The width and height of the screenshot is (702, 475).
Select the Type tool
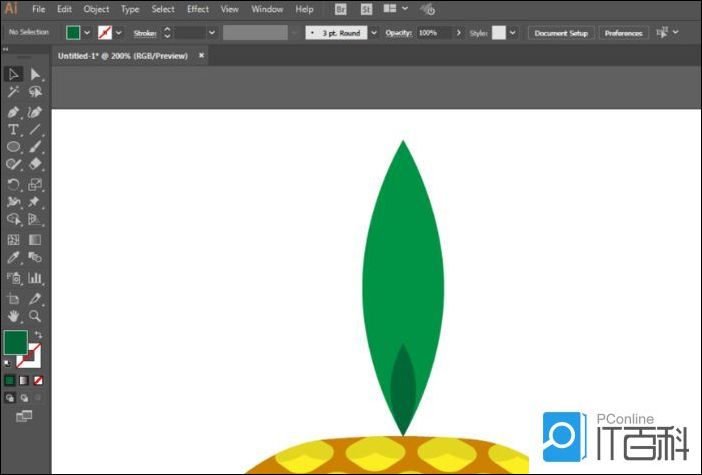pyautogui.click(x=13, y=130)
